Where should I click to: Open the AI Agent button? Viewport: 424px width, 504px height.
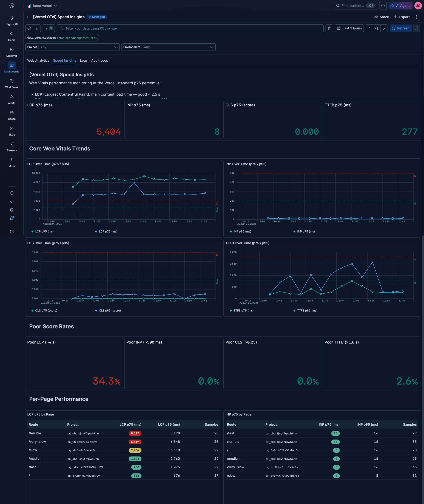[400, 5]
